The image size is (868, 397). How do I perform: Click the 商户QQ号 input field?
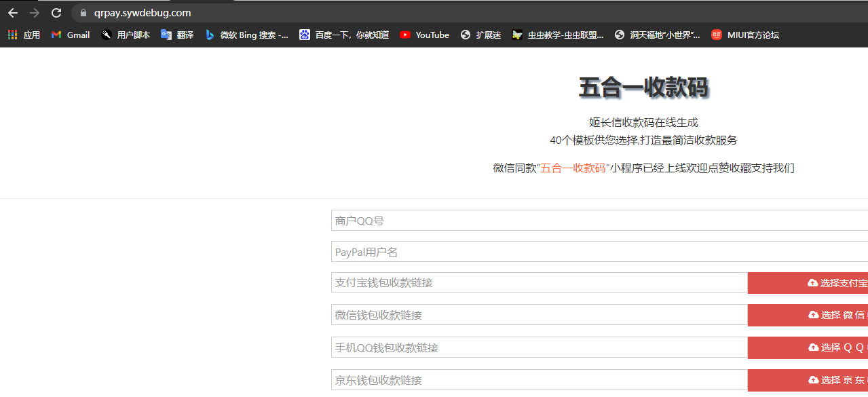tap(475, 219)
